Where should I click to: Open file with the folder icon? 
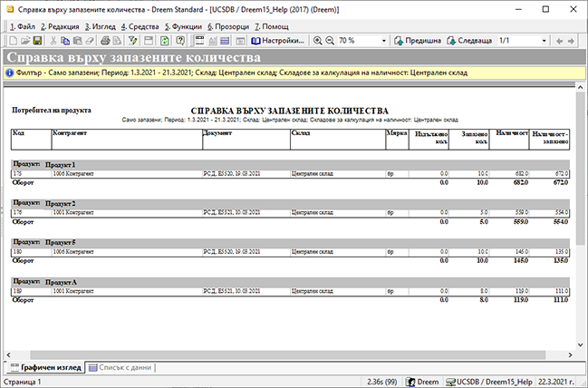[25, 41]
